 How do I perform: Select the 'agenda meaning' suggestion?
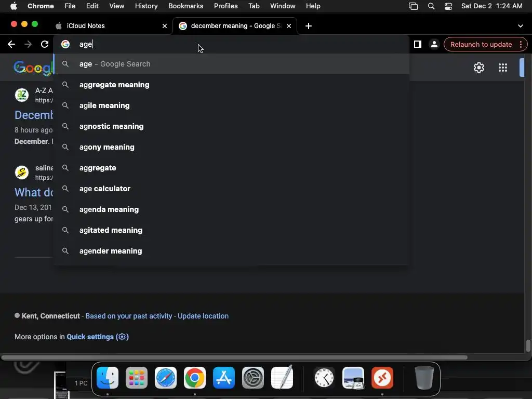pyautogui.click(x=231, y=209)
